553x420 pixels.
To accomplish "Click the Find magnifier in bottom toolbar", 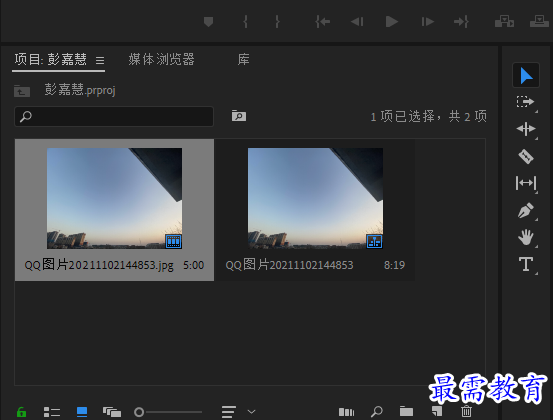I will (x=377, y=412).
